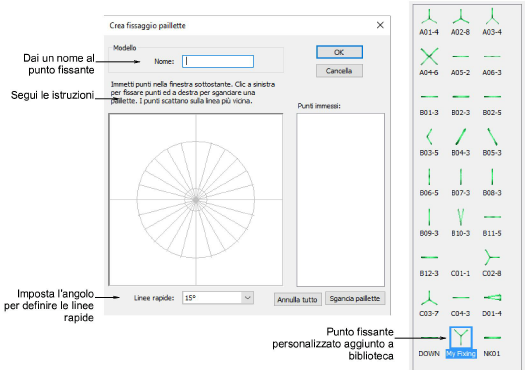Click the Nome text field
This screenshot has height=370, width=525.
218,61
